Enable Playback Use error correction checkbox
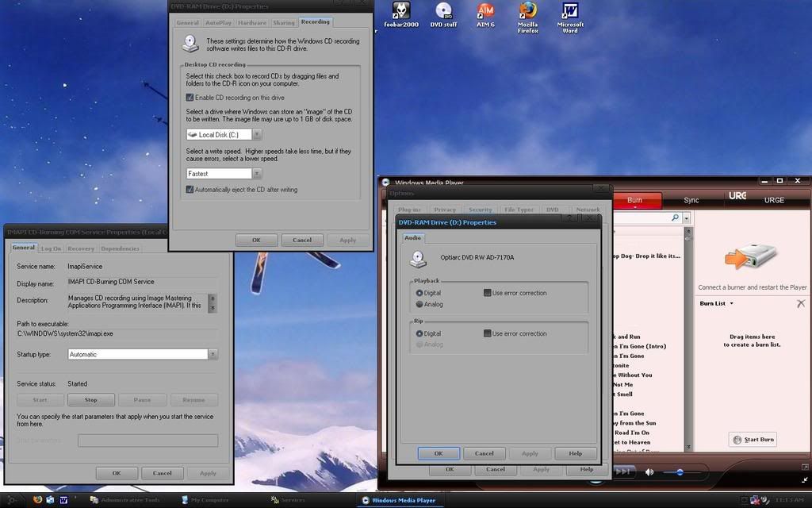Screen dimensions: 812x508 487,293
